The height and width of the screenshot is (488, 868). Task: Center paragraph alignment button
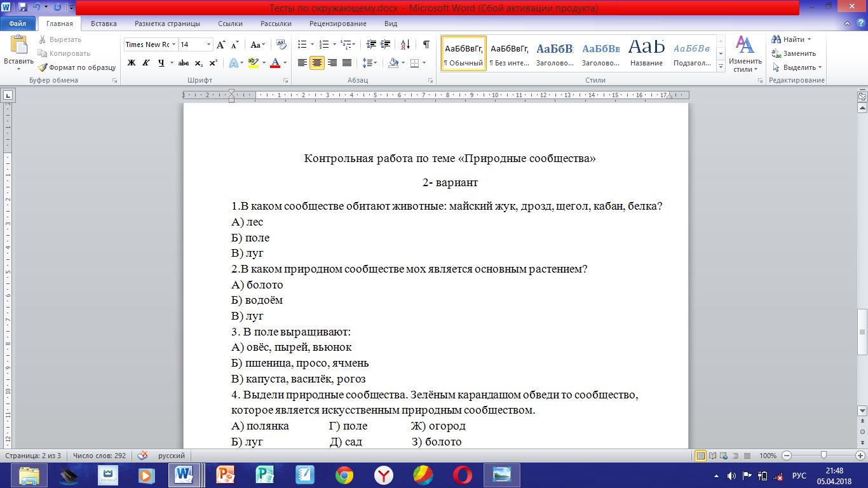click(x=317, y=63)
